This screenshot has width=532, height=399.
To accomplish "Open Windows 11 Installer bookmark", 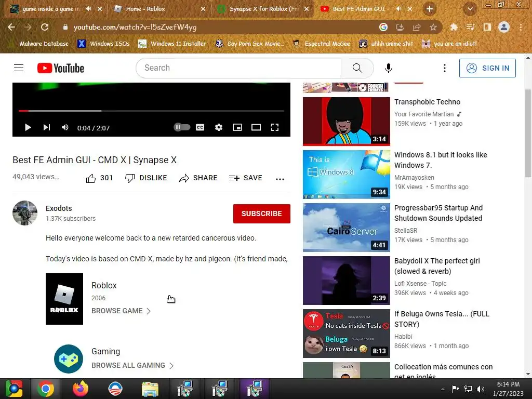I will coord(172,44).
